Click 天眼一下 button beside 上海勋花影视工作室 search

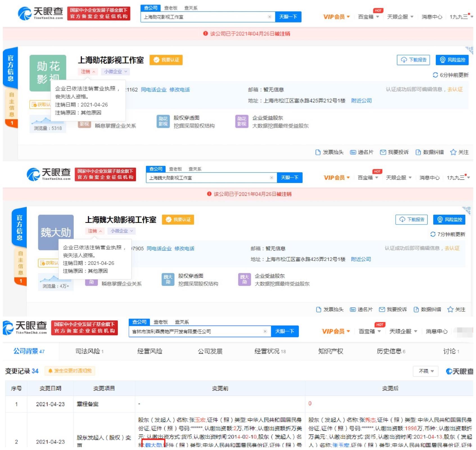tap(288, 17)
